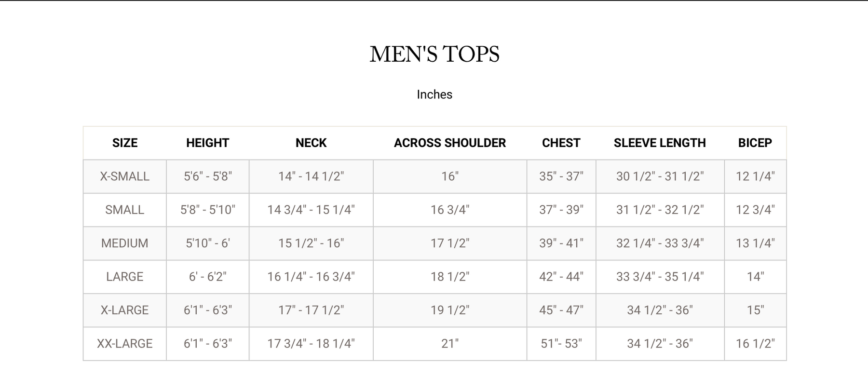Click the 18 1/2" shoulder measurement cell
Screen dimensions: 868x390
pyautogui.click(x=449, y=277)
